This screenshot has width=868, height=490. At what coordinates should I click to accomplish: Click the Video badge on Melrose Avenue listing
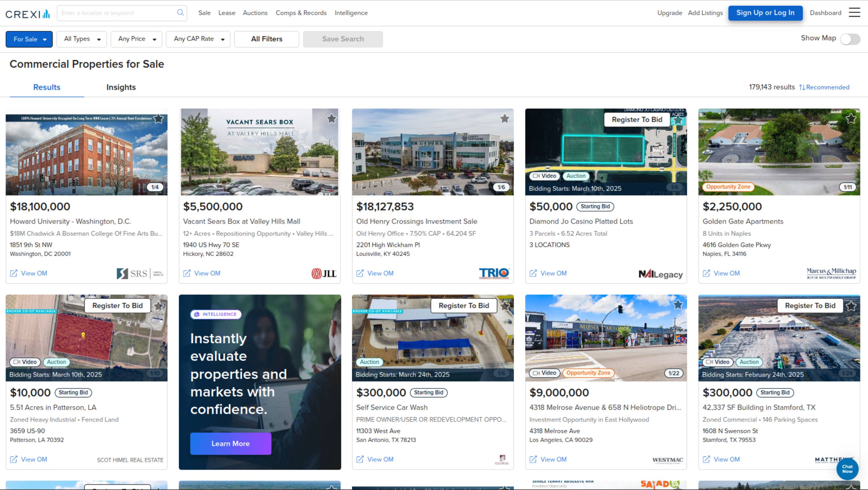point(545,373)
